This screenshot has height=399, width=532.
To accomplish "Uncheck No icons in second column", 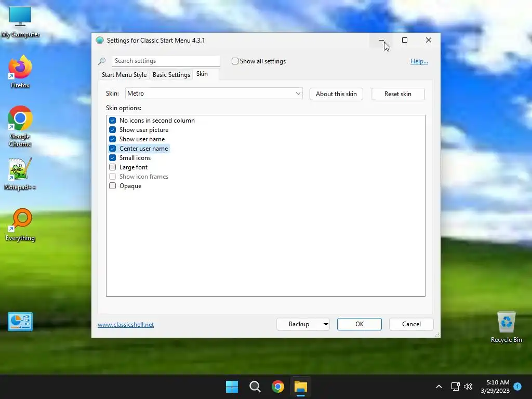I will point(112,121).
